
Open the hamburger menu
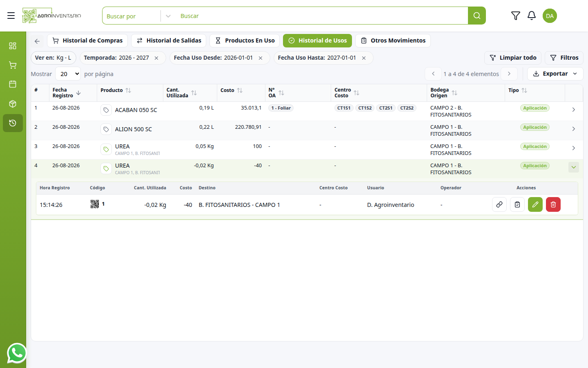point(11,16)
